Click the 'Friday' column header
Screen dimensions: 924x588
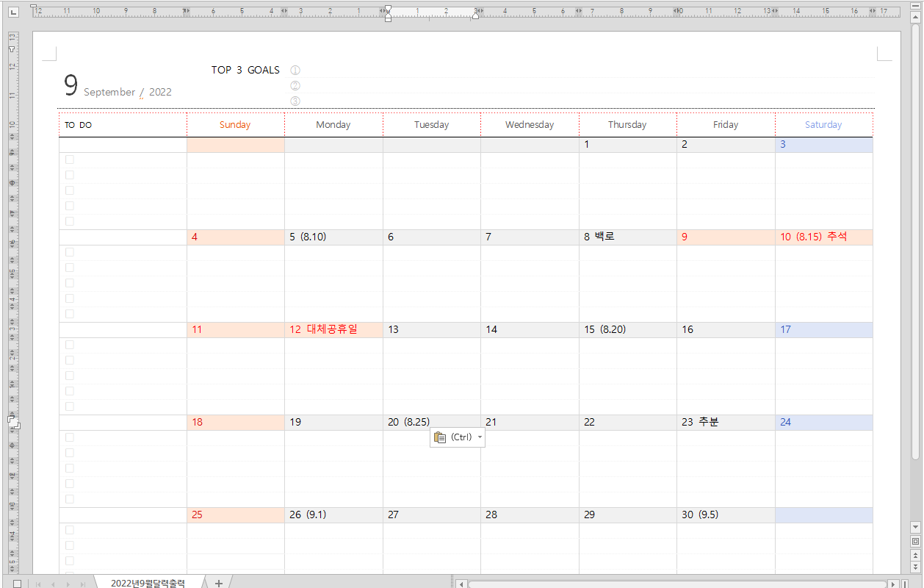tap(726, 125)
